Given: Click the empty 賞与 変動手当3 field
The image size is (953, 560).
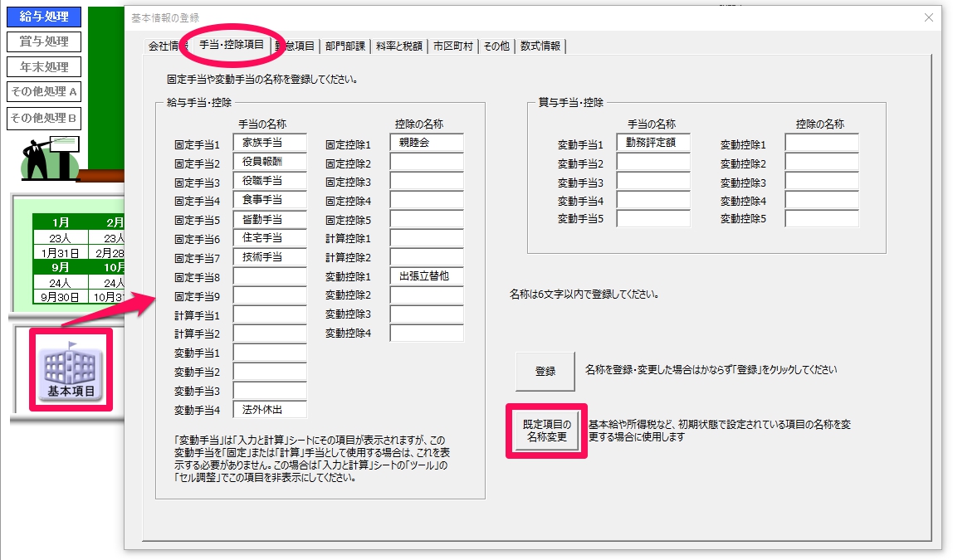Looking at the screenshot, I should click(x=653, y=181).
